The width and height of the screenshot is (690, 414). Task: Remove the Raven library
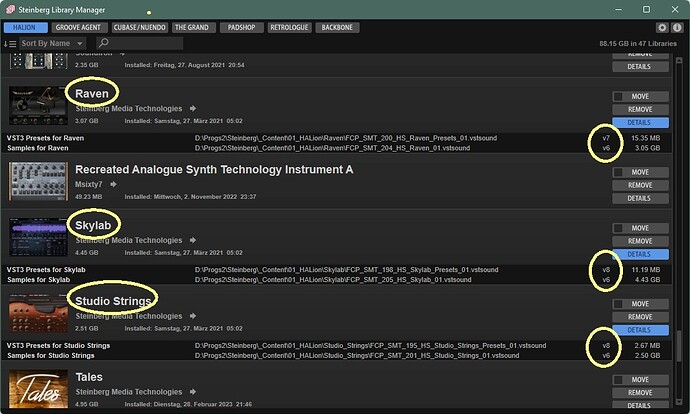[x=640, y=110]
